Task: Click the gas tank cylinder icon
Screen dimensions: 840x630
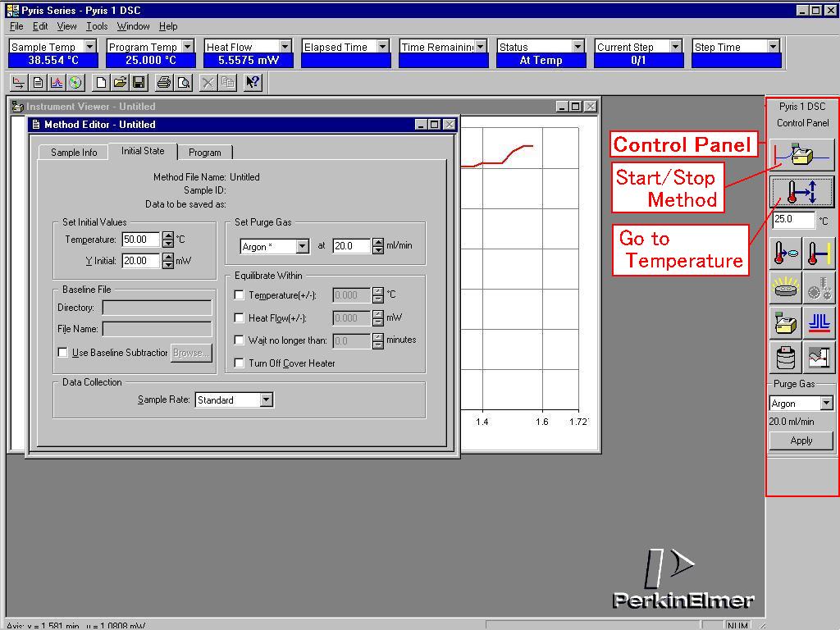Action: pyautogui.click(x=785, y=358)
